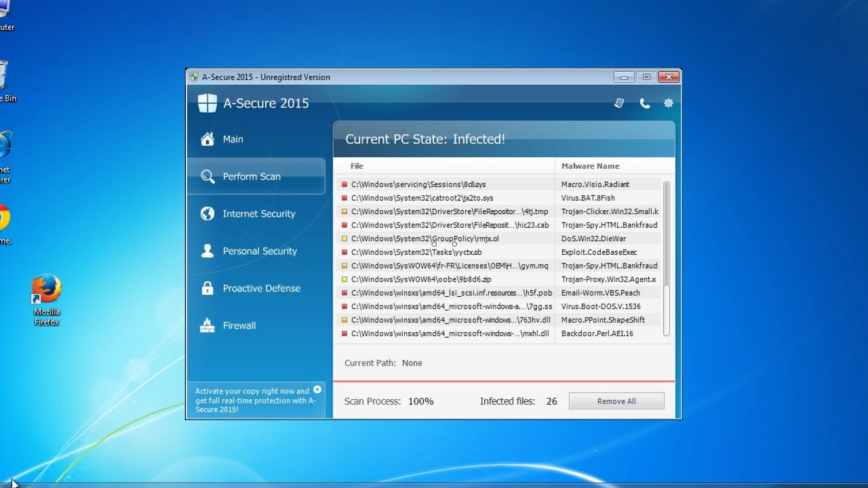The image size is (868, 488).
Task: Dismiss the activation notice with its X icon
Action: (x=317, y=390)
